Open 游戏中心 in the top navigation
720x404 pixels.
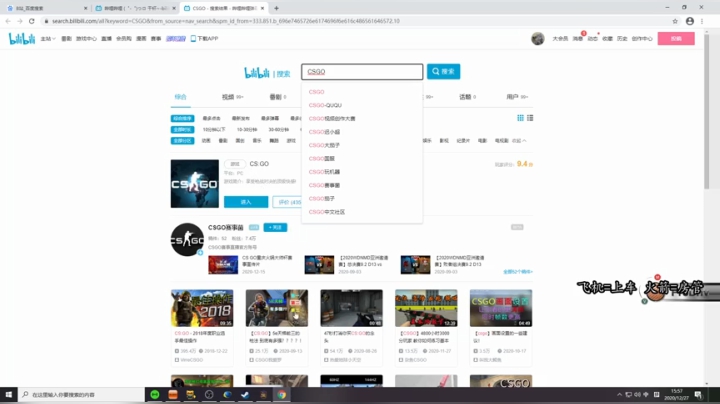coord(86,39)
